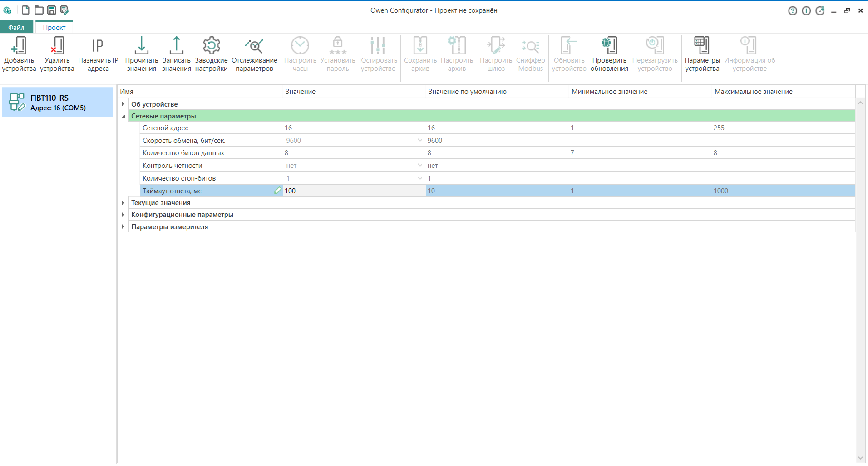
Task: Open the Assign IP addresses tool
Action: 98,46
